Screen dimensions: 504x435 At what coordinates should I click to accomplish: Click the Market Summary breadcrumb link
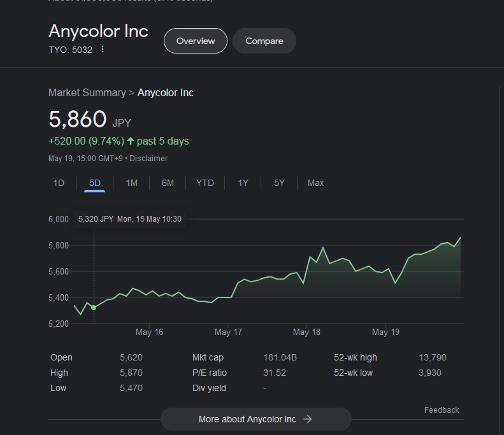tap(87, 92)
